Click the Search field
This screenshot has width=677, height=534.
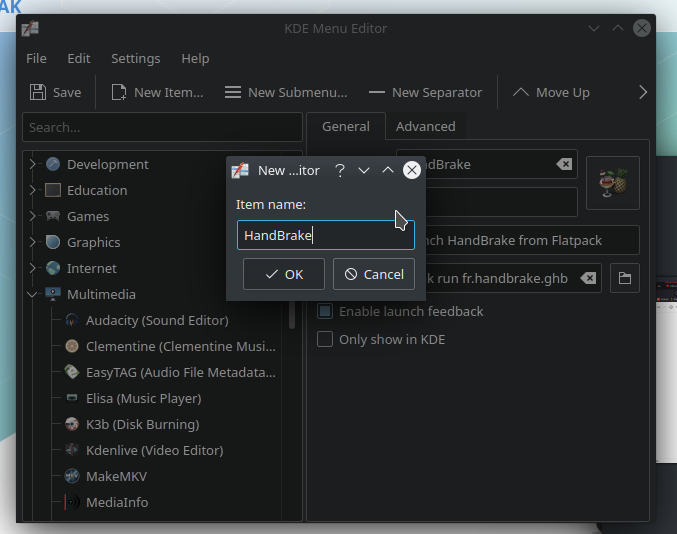(162, 127)
